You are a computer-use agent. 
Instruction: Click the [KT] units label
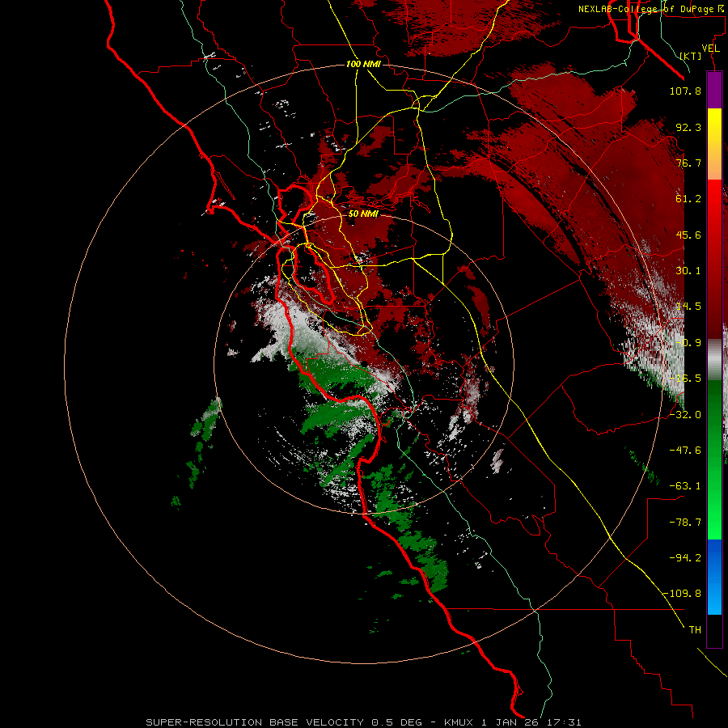tap(691, 56)
